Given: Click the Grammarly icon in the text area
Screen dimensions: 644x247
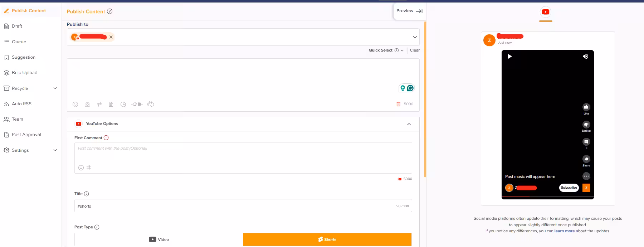Looking at the screenshot, I should click(410, 88).
